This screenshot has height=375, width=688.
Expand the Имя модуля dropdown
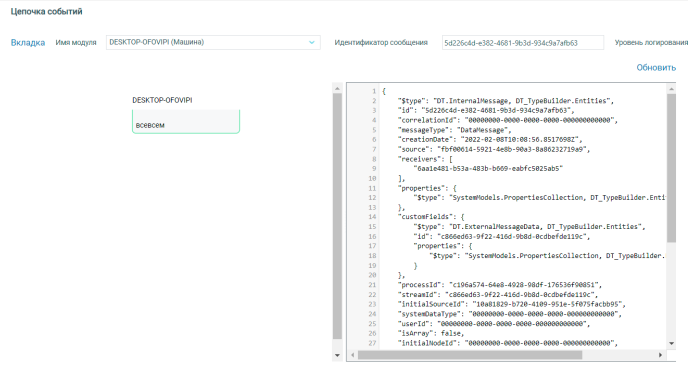[x=213, y=43]
